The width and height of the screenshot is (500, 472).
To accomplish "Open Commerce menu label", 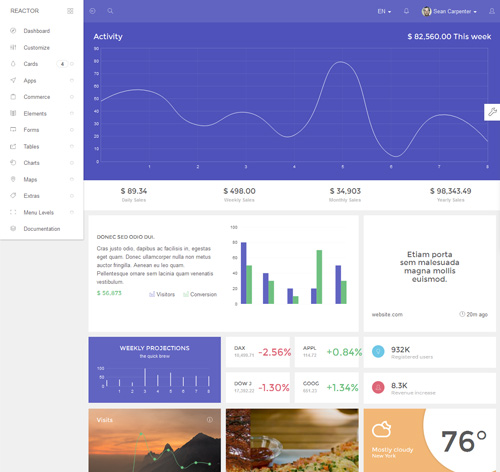I will (x=37, y=97).
